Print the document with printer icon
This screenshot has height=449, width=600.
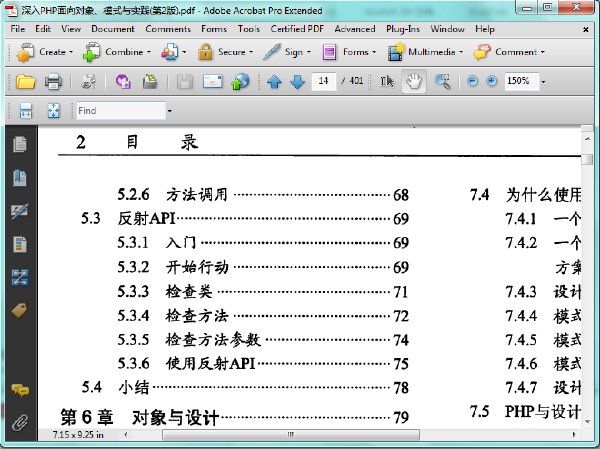[53, 81]
